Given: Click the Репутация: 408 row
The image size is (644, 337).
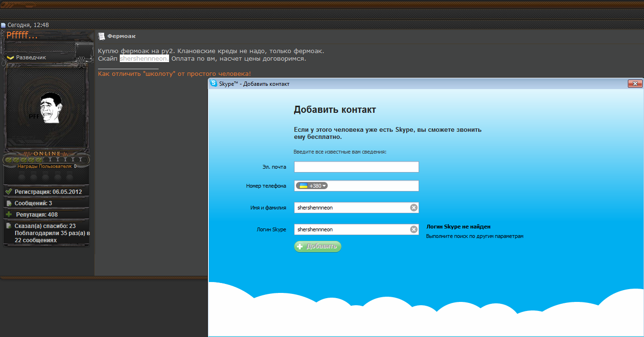Looking at the screenshot, I should [46, 214].
